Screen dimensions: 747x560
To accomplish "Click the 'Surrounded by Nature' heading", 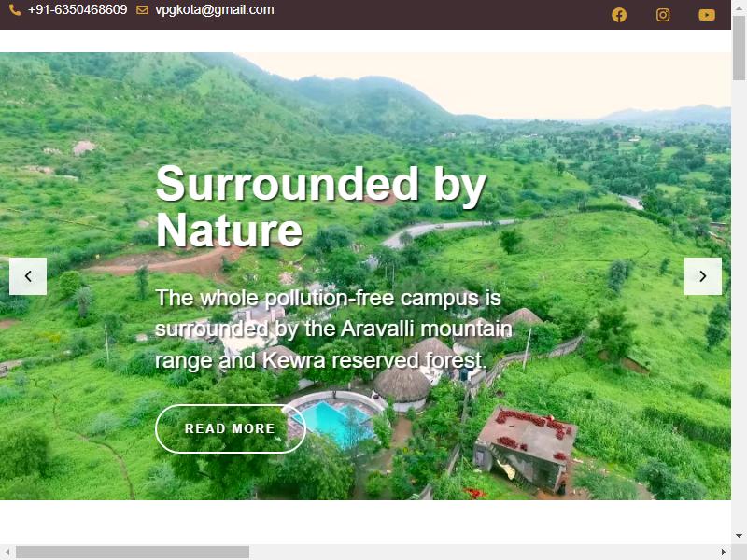I will 320,206.
